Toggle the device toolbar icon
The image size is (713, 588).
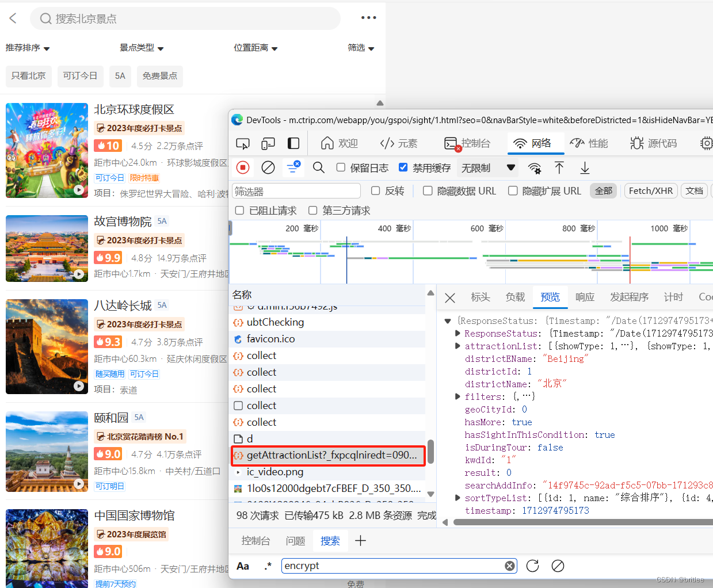(268, 143)
